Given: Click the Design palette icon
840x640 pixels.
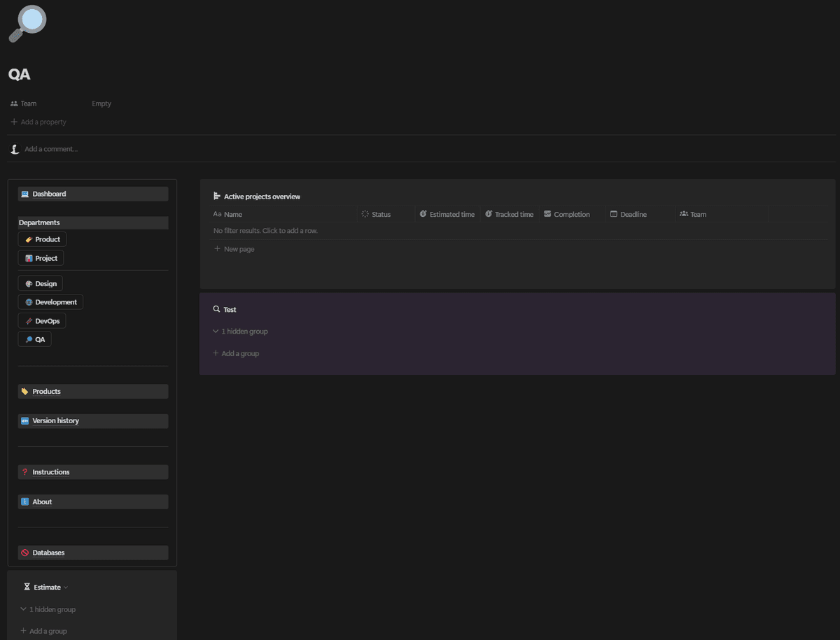Looking at the screenshot, I should (29, 284).
